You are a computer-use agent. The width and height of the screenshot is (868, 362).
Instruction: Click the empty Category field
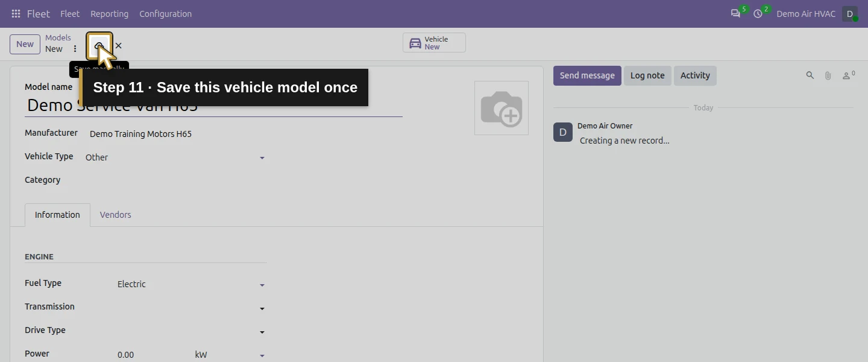click(x=175, y=180)
